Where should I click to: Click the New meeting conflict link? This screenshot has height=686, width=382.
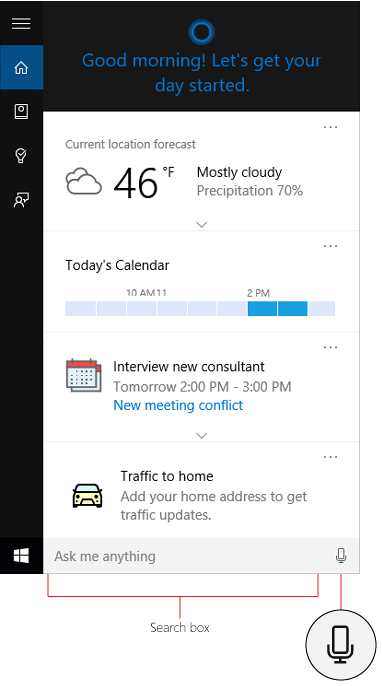pos(178,406)
